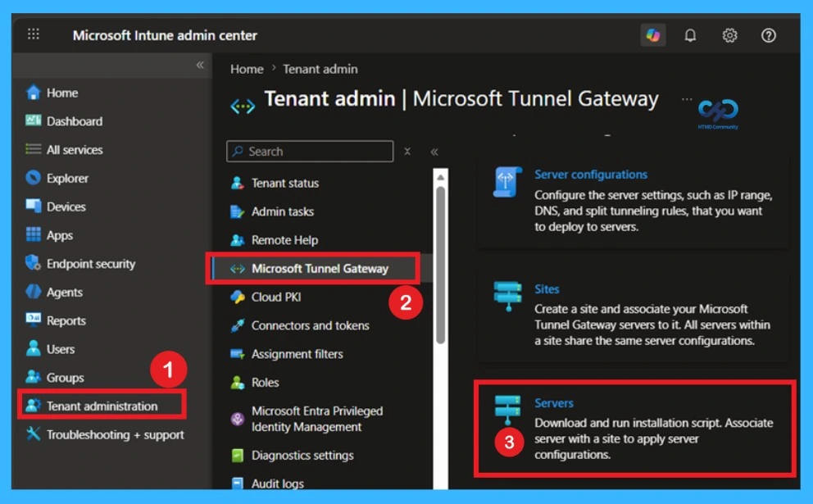Open Troubleshooting + support menu item

[115, 434]
